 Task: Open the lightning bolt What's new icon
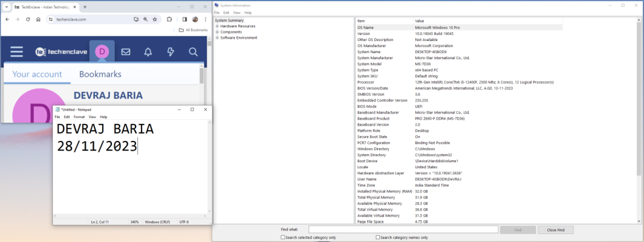(x=171, y=52)
